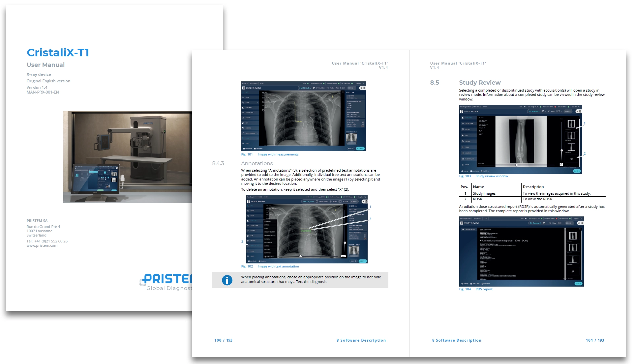Select Zoom / Pan tool in Fig. 102 screenshot
Viewport: 633px width, 364px height.
255,226
